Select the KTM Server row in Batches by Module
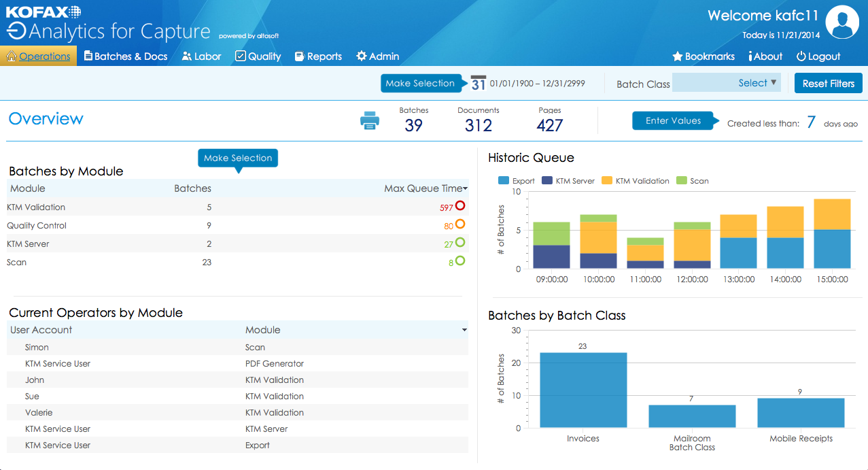The height and width of the screenshot is (470, 868). [x=237, y=244]
